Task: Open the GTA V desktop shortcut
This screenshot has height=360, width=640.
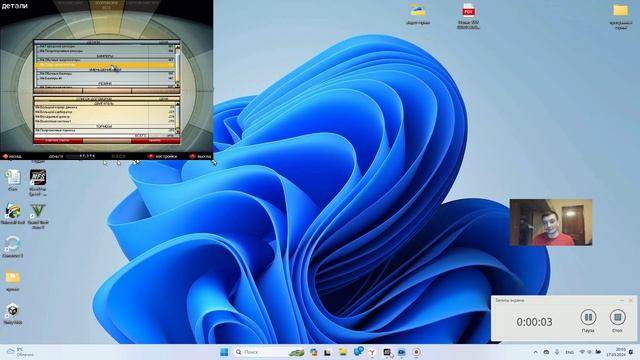Action: (38, 216)
